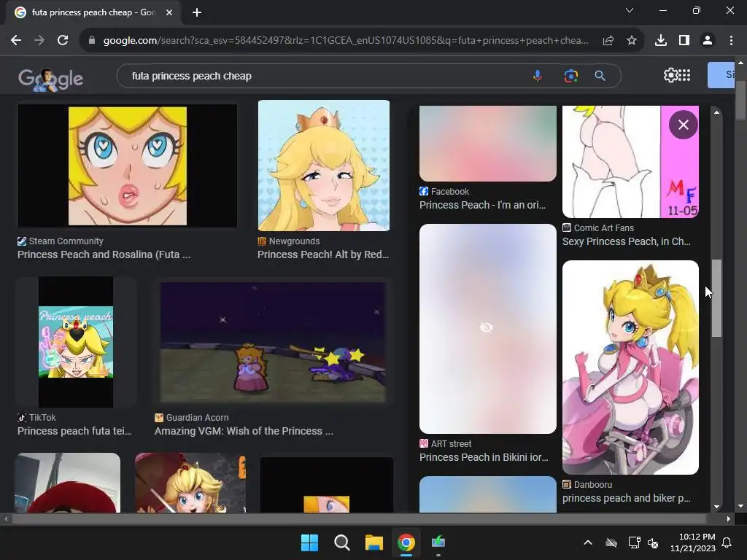The height and width of the screenshot is (560, 747).
Task: Go forward with the forward arrow
Action: tap(39, 41)
